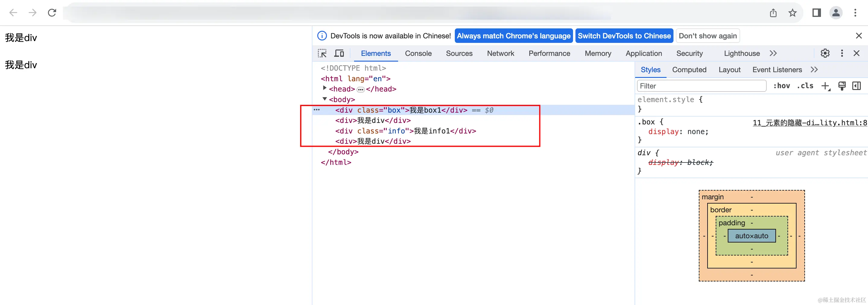Add a new style rule
This screenshot has height=305, width=868.
click(x=825, y=86)
